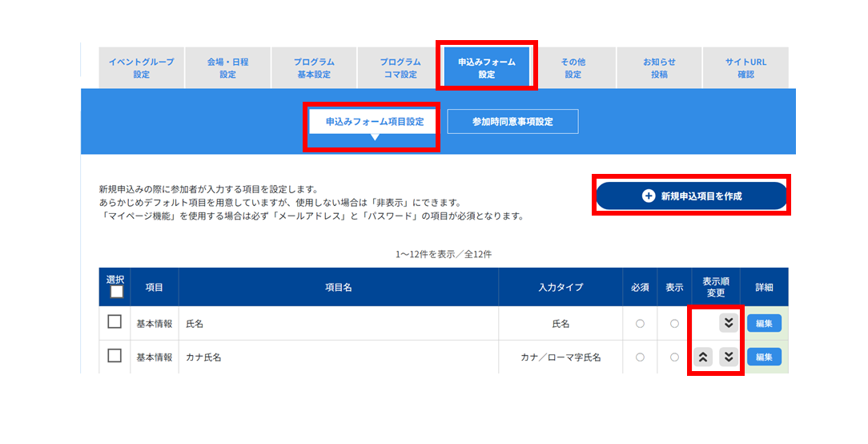
Task: Toggle the 表示 radio in the 氏名 row
Action: pos(674,324)
